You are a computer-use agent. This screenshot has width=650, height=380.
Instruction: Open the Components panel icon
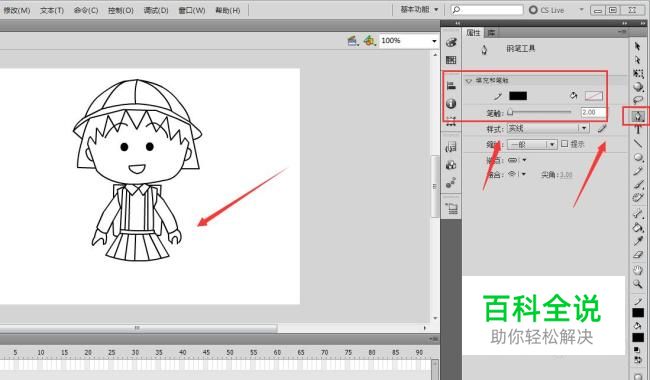pos(451,165)
